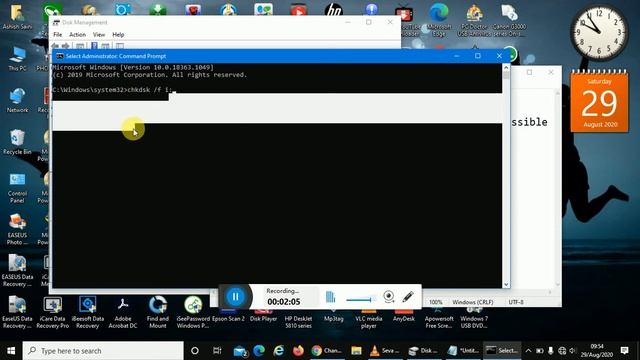Pause the screen recording
This screenshot has height=360, width=640.
(236, 297)
